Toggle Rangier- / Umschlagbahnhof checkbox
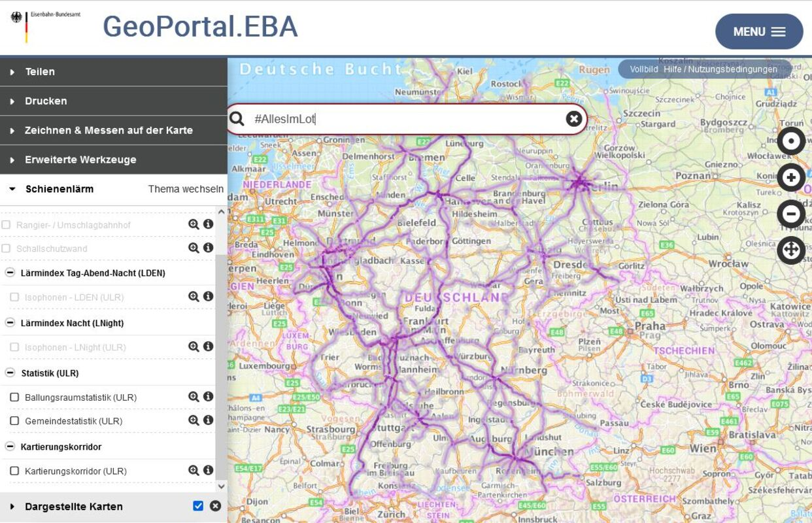812x523 pixels. [6, 225]
